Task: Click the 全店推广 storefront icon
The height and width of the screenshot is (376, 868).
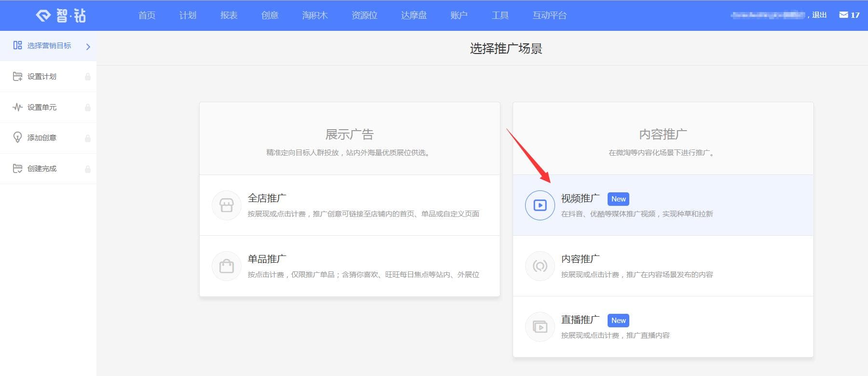Action: coord(226,205)
